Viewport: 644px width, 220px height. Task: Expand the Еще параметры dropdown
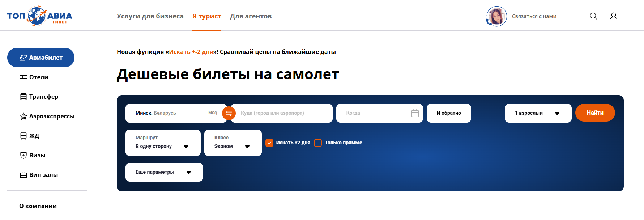tap(164, 172)
